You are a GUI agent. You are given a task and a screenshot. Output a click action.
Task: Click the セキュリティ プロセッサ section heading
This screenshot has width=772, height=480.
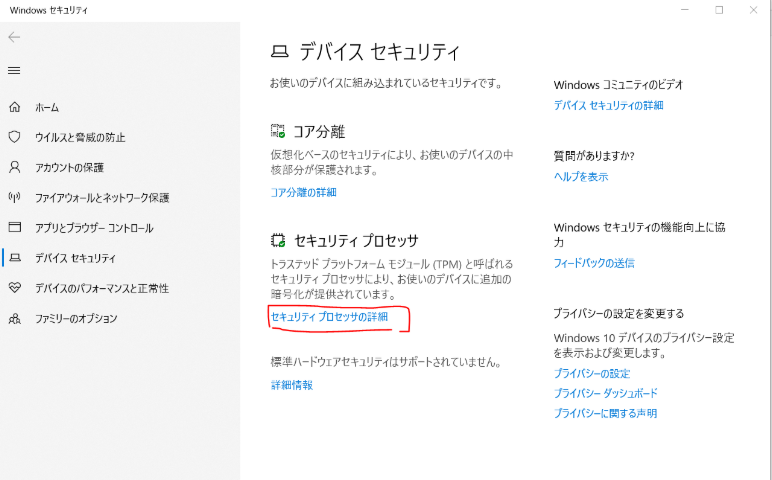[x=356, y=241]
